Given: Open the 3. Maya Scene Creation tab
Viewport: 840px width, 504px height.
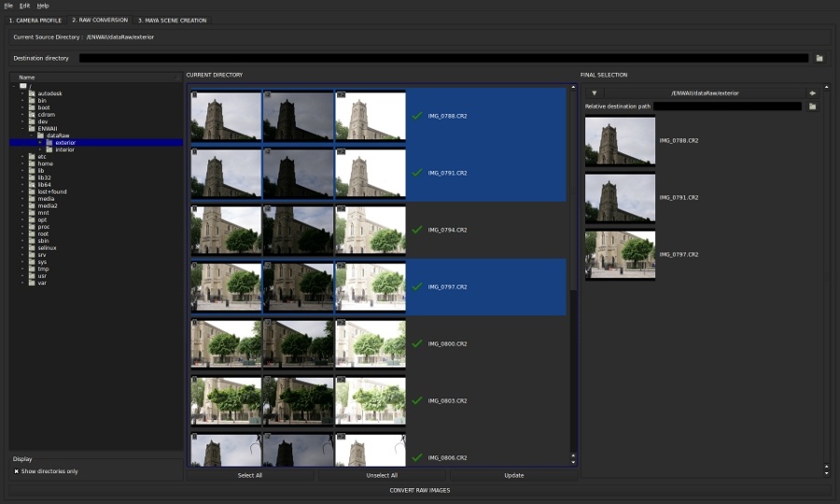Looking at the screenshot, I should tap(172, 20).
